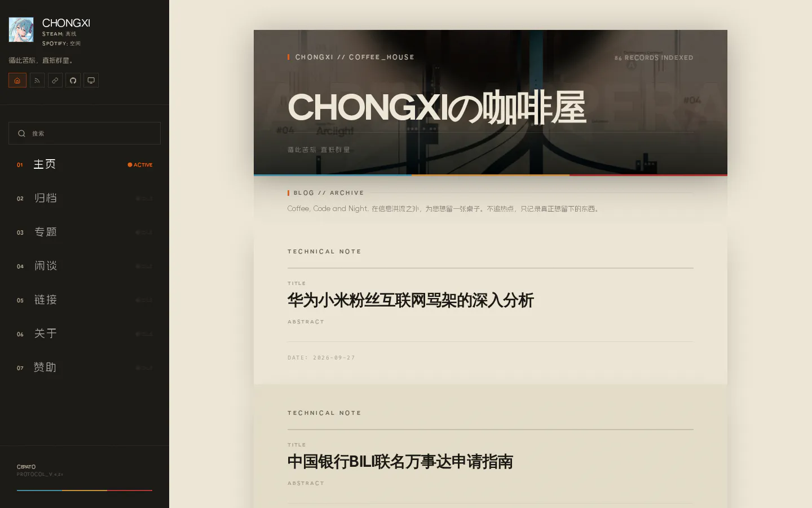The height and width of the screenshot is (508, 812).
Task: Click sidebar motto 循此苦旅，直抵群星。
Action: (41, 60)
